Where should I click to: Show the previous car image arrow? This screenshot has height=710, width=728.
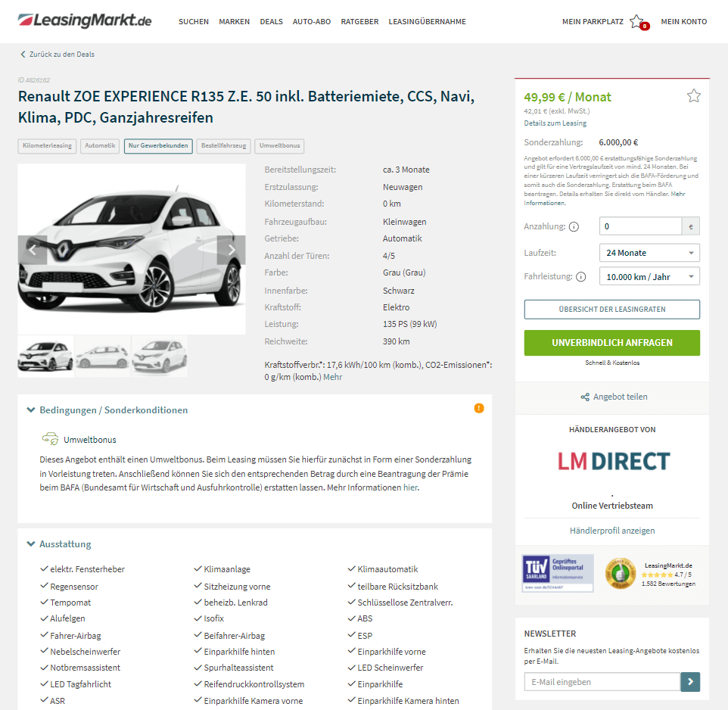coord(33,250)
